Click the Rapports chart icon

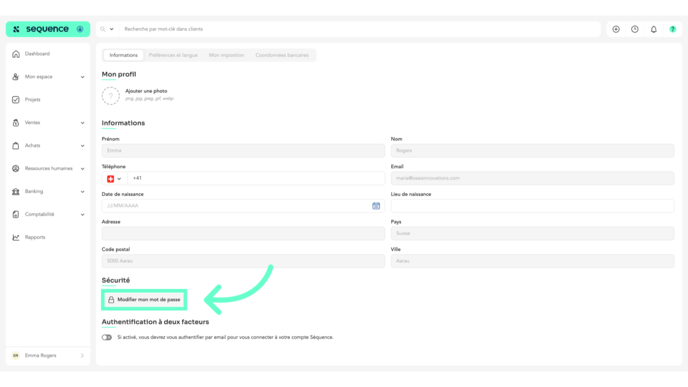(16, 237)
